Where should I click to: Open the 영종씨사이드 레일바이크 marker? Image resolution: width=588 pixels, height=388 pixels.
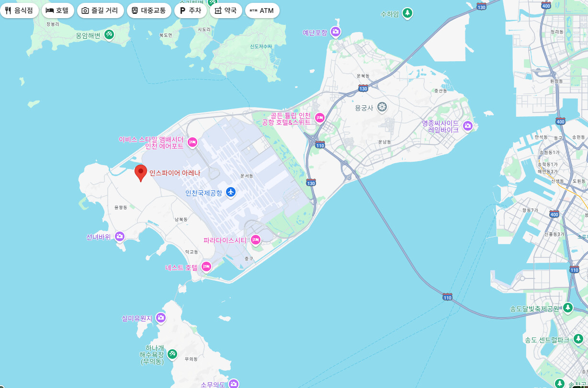(468, 126)
